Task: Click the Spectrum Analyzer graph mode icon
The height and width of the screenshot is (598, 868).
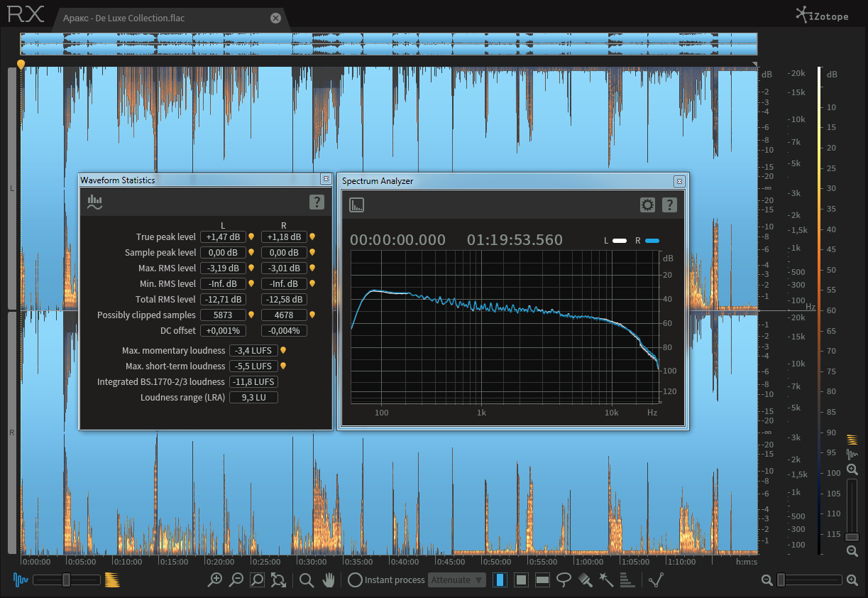Action: tap(356, 205)
